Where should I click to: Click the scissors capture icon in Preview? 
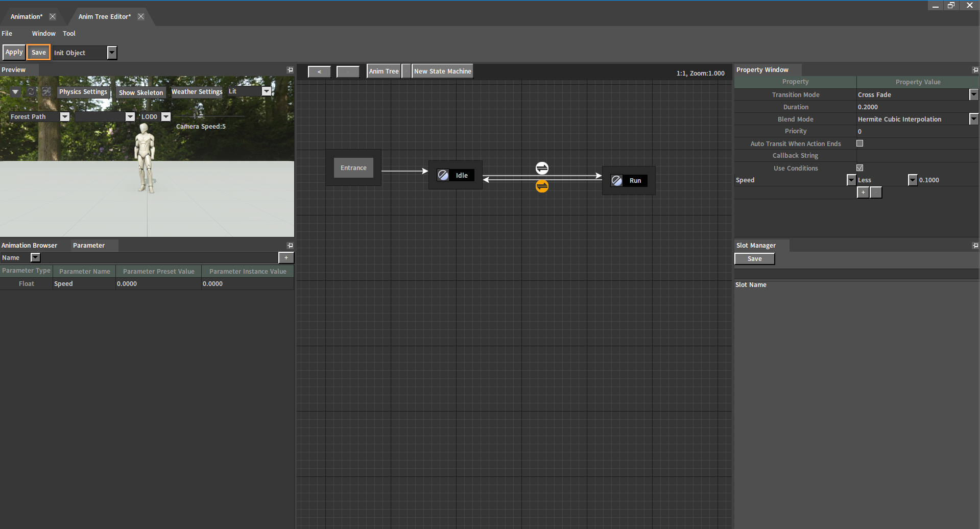pyautogui.click(x=46, y=92)
